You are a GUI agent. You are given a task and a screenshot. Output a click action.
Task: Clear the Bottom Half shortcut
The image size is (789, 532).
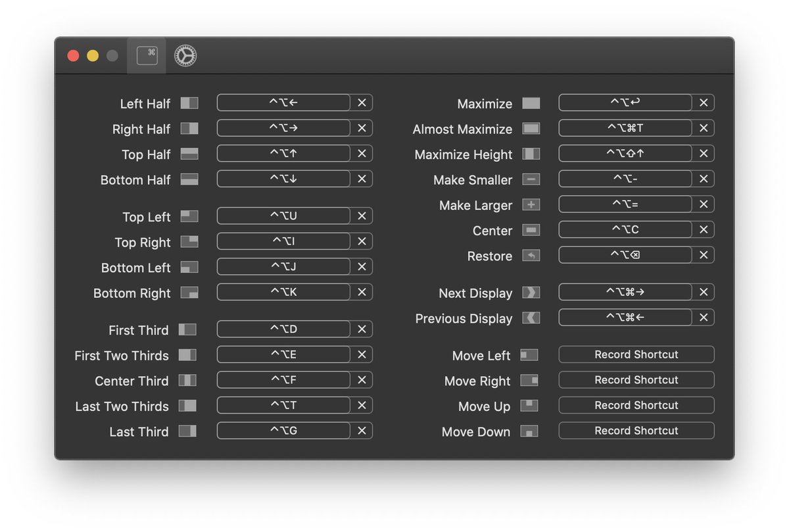(362, 179)
